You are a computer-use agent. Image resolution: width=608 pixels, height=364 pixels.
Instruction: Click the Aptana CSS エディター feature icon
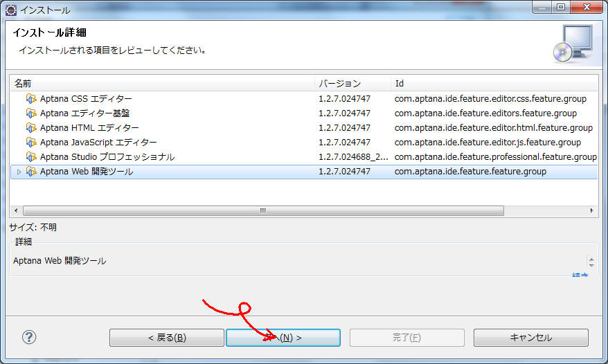[30, 99]
